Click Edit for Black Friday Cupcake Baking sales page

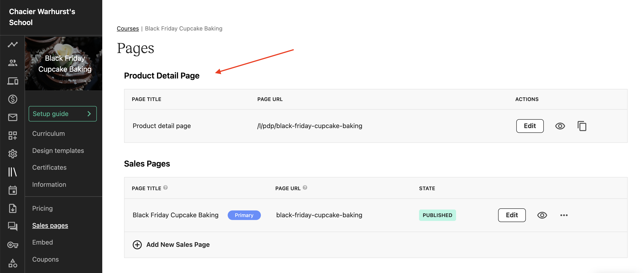tap(512, 215)
